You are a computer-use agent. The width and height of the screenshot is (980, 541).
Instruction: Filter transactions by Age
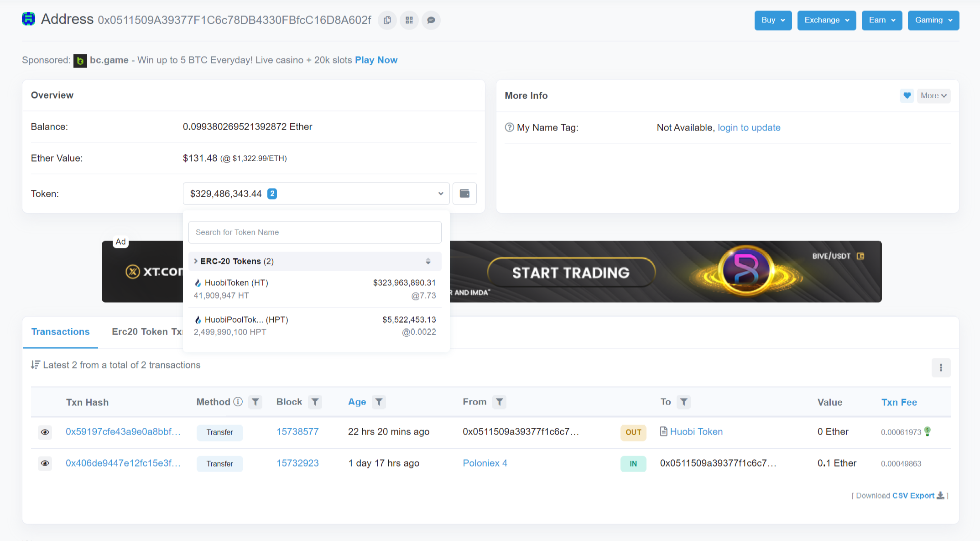pos(379,402)
